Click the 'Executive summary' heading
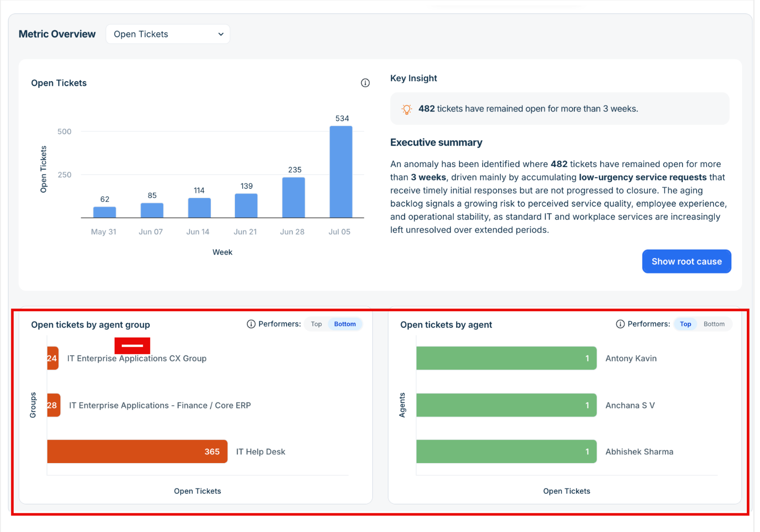The image size is (760, 532). point(436,142)
